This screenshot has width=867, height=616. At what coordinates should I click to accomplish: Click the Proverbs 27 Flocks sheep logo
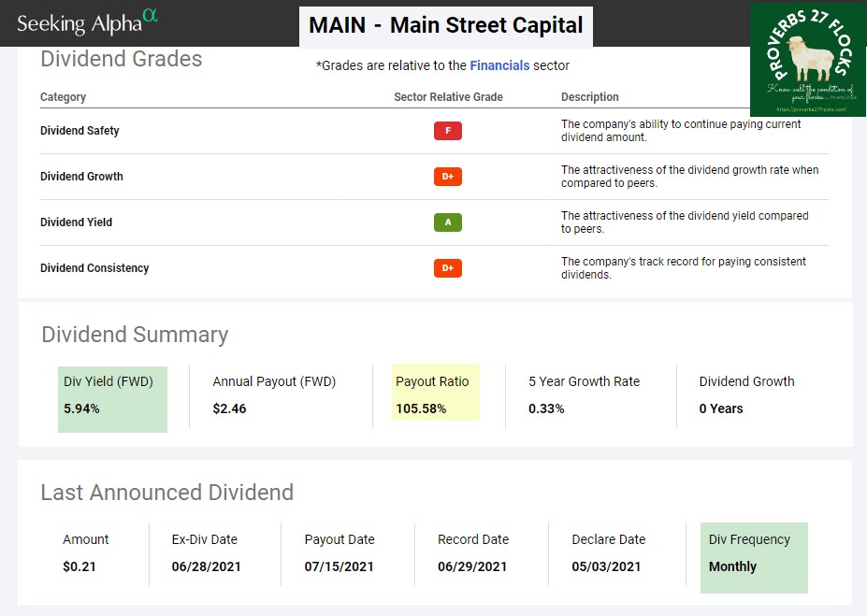[x=807, y=60]
